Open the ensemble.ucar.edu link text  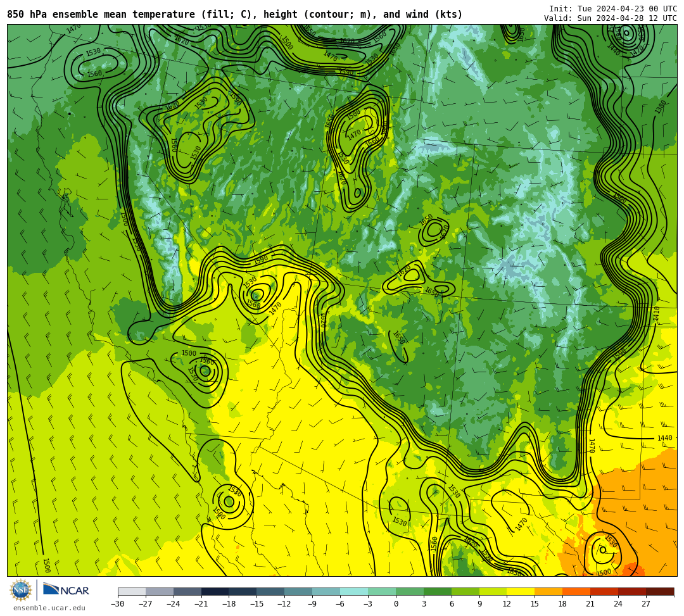[x=49, y=608]
